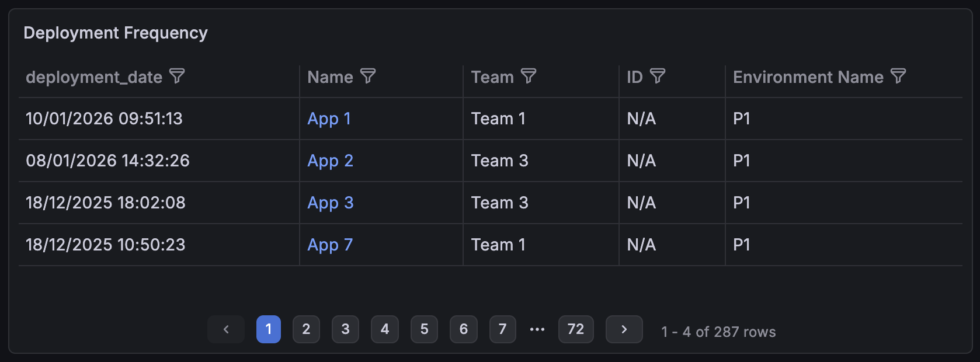The image size is (980, 362).
Task: Open the deployment_date column filter
Action: coord(178,76)
